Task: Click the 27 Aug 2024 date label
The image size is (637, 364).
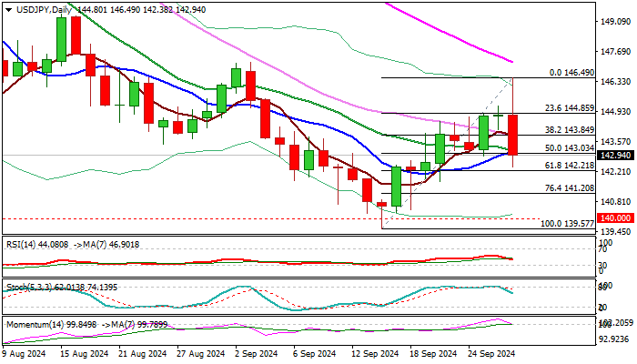Action: pos(201,354)
